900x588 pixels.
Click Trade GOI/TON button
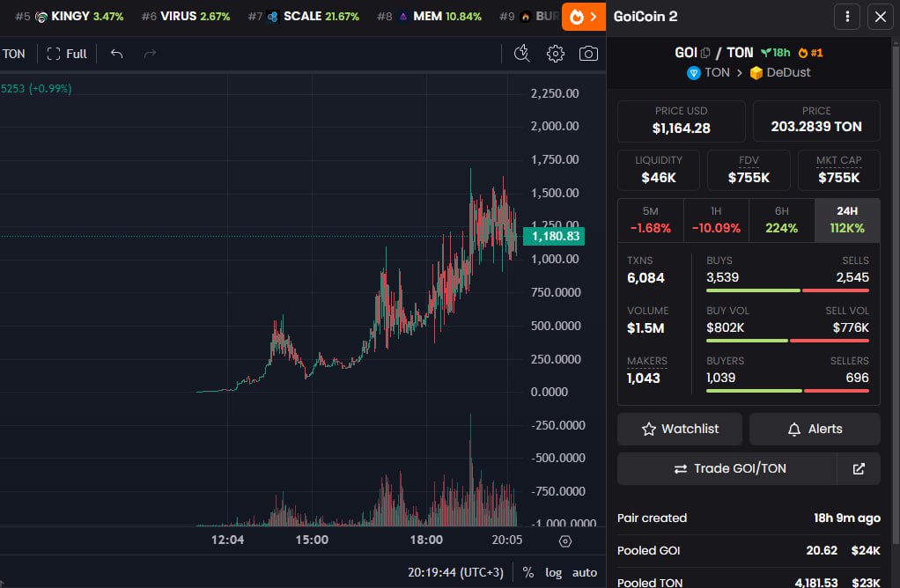tap(727, 468)
